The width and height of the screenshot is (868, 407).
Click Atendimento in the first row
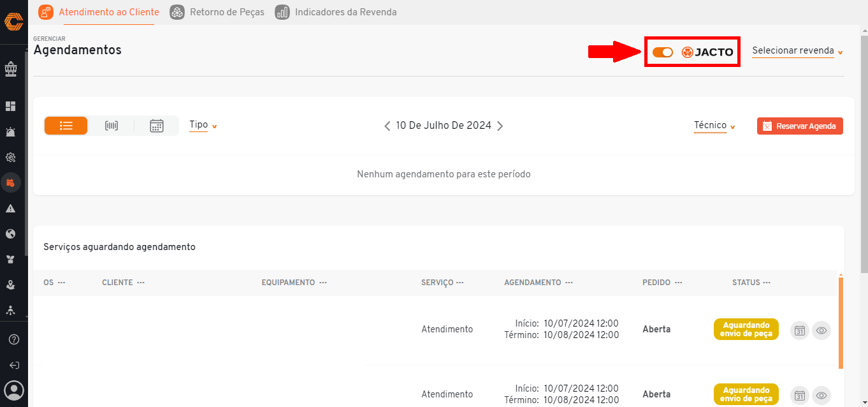tap(447, 329)
